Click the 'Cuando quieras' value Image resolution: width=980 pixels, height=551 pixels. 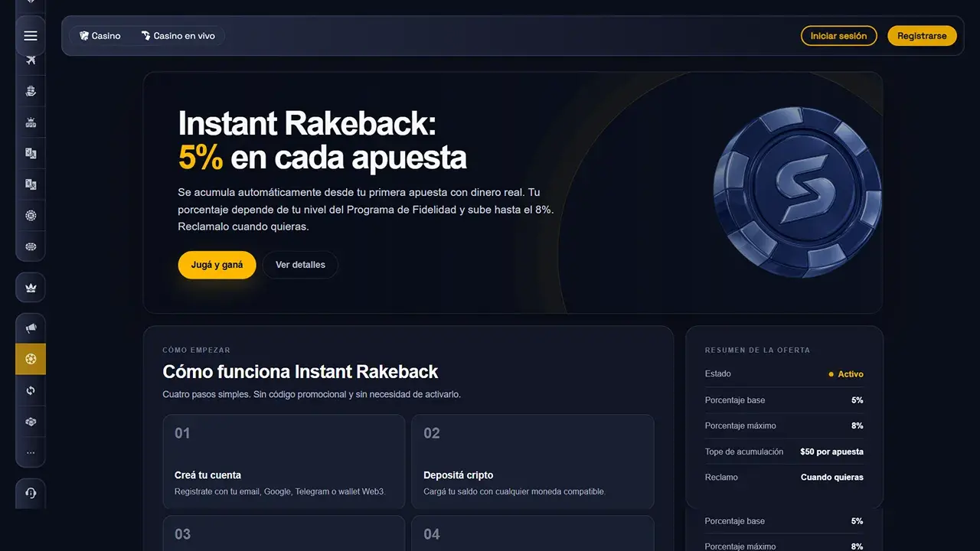coord(832,477)
